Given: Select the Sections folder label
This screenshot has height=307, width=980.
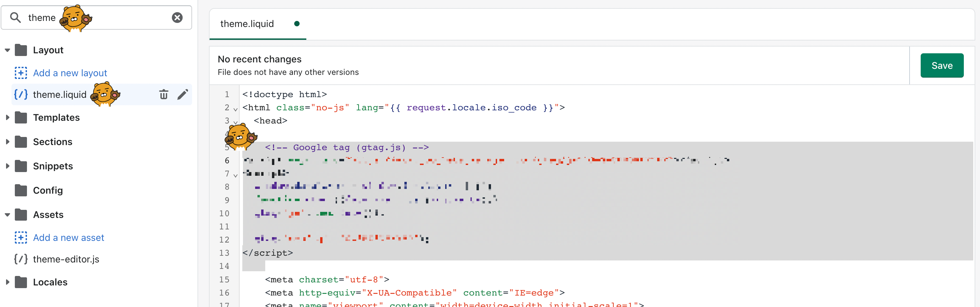Looking at the screenshot, I should (x=53, y=142).
